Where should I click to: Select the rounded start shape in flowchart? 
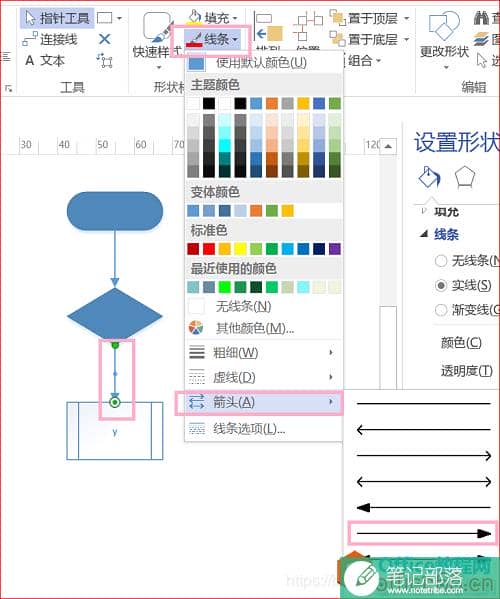click(115, 211)
